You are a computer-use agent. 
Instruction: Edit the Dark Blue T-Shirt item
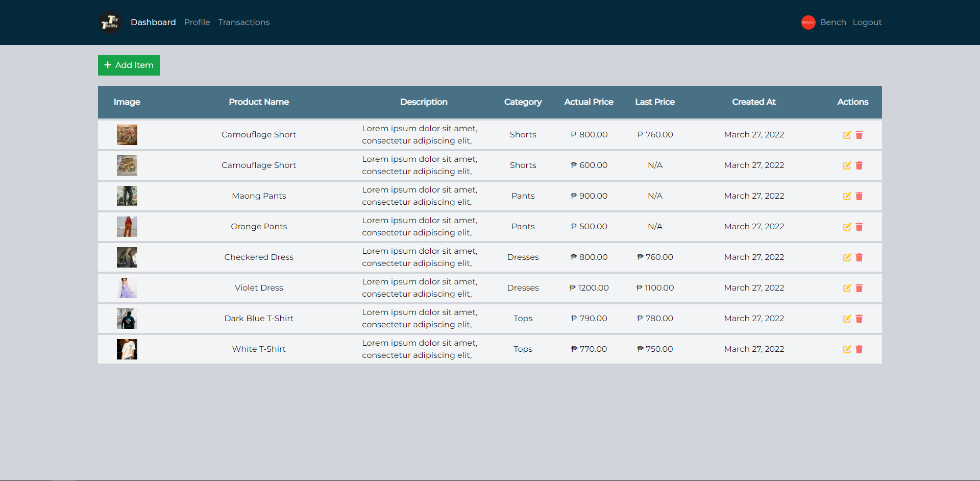coord(847,319)
